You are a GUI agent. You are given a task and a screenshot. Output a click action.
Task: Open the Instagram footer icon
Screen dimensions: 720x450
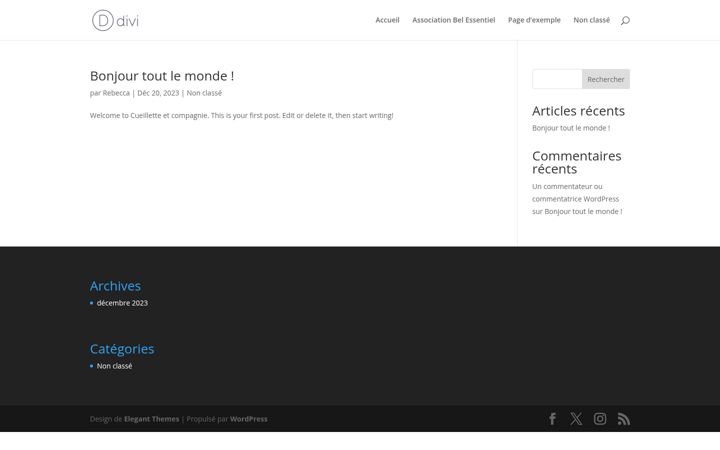click(600, 419)
